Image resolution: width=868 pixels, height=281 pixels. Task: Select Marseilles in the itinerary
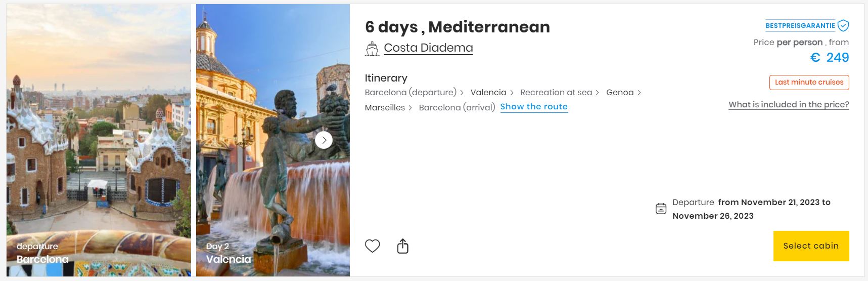tap(385, 108)
